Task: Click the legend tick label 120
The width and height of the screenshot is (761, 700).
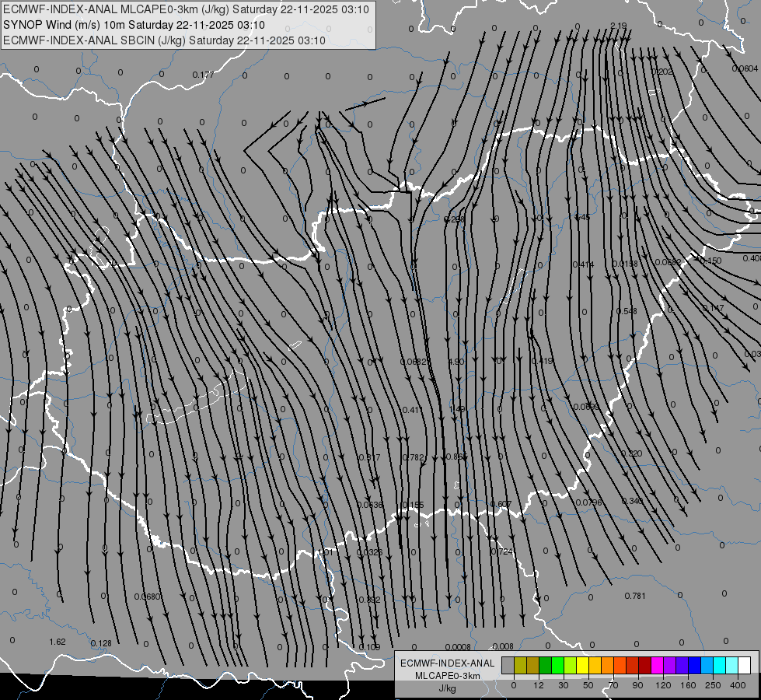Action: pyautogui.click(x=664, y=685)
